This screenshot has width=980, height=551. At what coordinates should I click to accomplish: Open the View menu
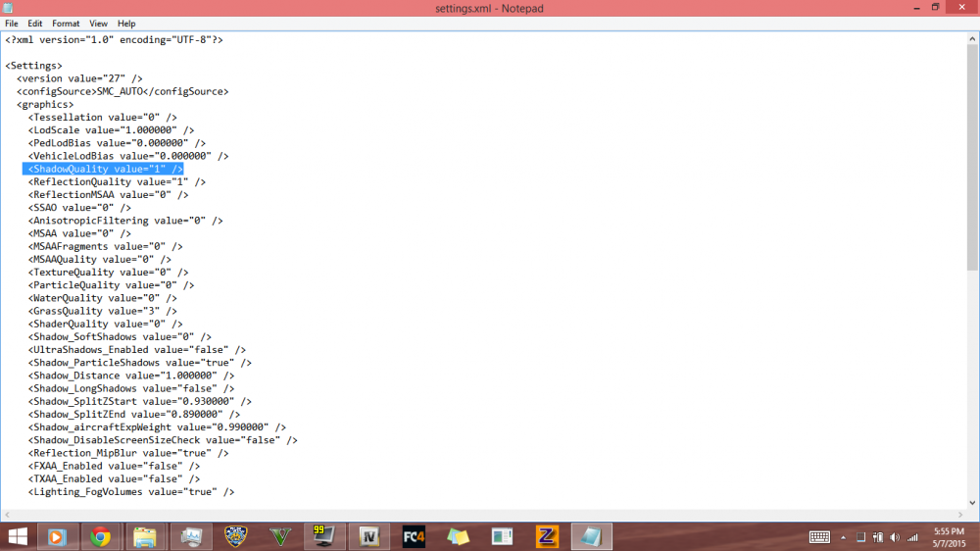[98, 24]
